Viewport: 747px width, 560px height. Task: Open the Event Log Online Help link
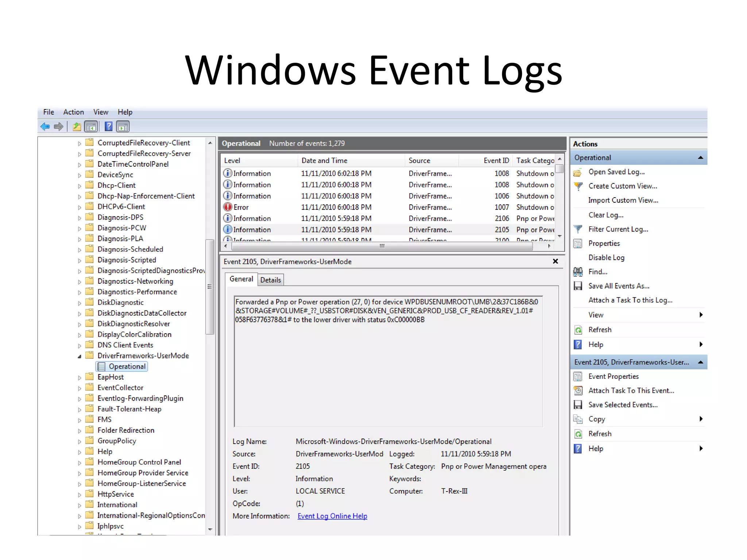[332, 516]
